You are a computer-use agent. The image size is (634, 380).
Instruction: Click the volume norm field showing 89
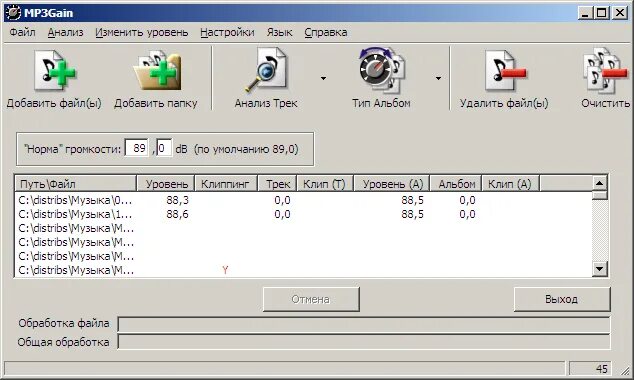coord(137,148)
